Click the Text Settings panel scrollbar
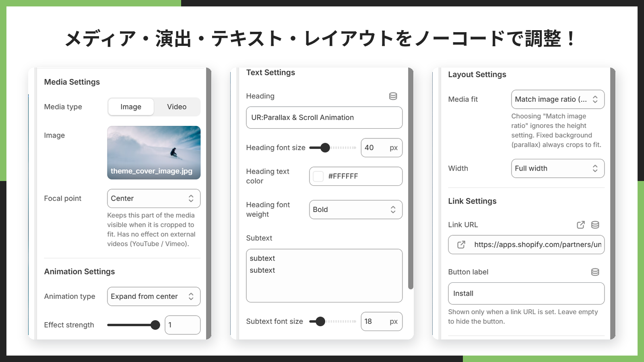644x362 pixels. click(x=411, y=179)
